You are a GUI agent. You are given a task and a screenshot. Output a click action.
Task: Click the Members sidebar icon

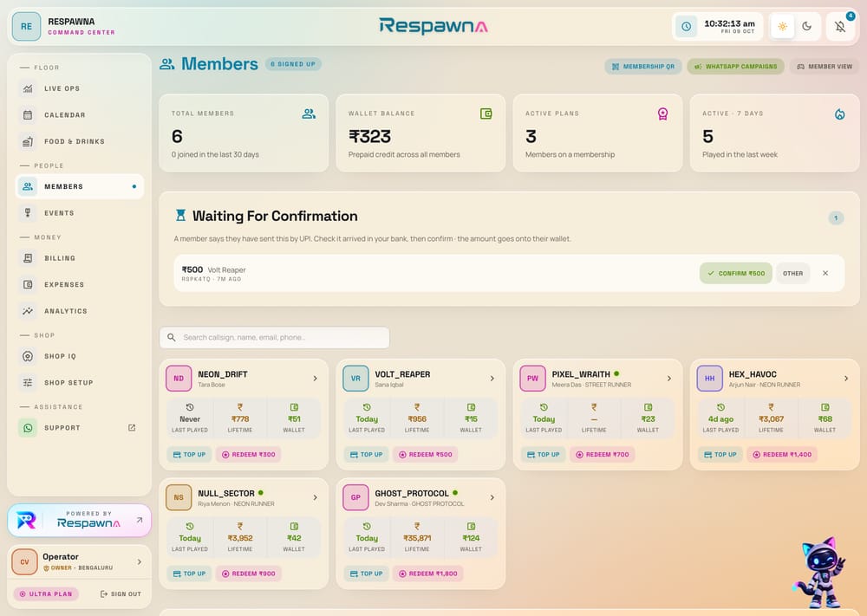click(28, 187)
